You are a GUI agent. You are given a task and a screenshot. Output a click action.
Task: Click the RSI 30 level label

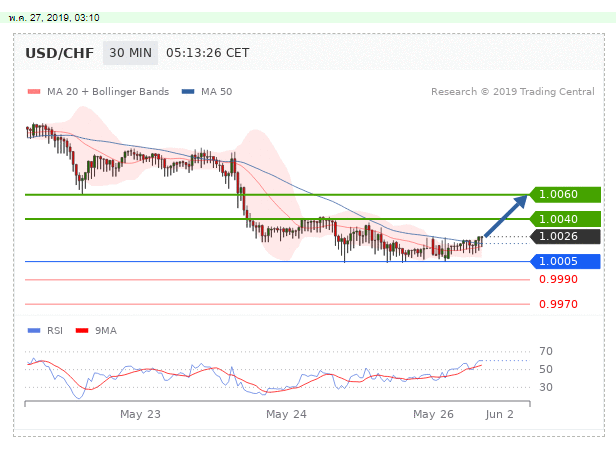click(x=546, y=387)
